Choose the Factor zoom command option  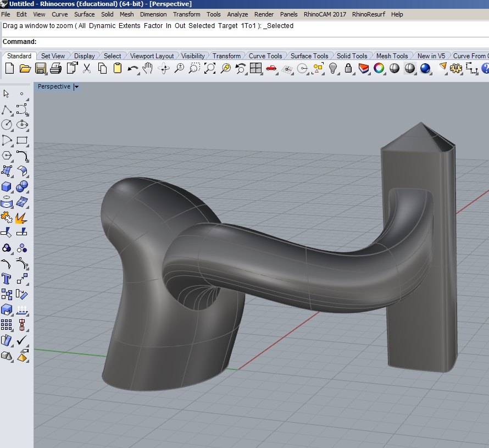click(153, 26)
